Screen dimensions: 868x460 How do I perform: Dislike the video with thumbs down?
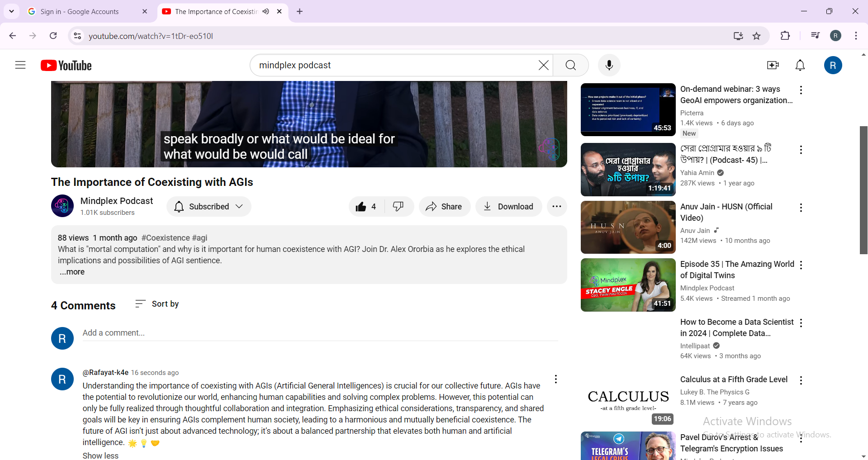398,207
